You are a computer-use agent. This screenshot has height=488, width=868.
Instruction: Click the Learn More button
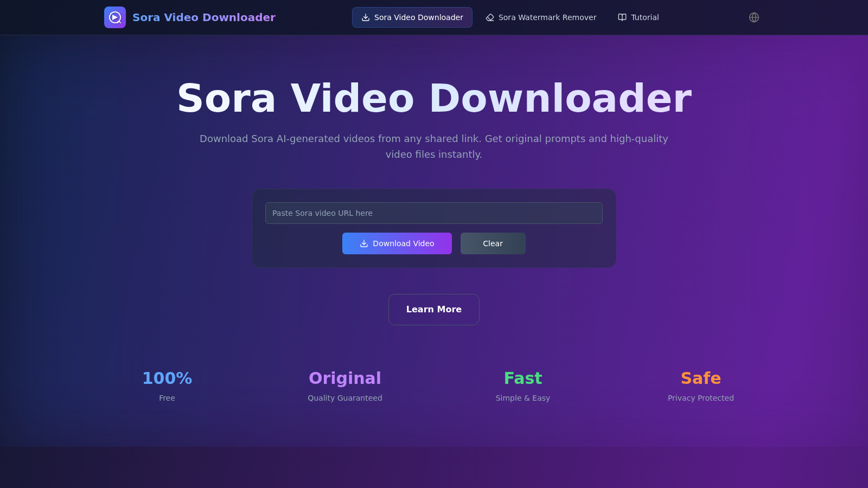coord(433,310)
